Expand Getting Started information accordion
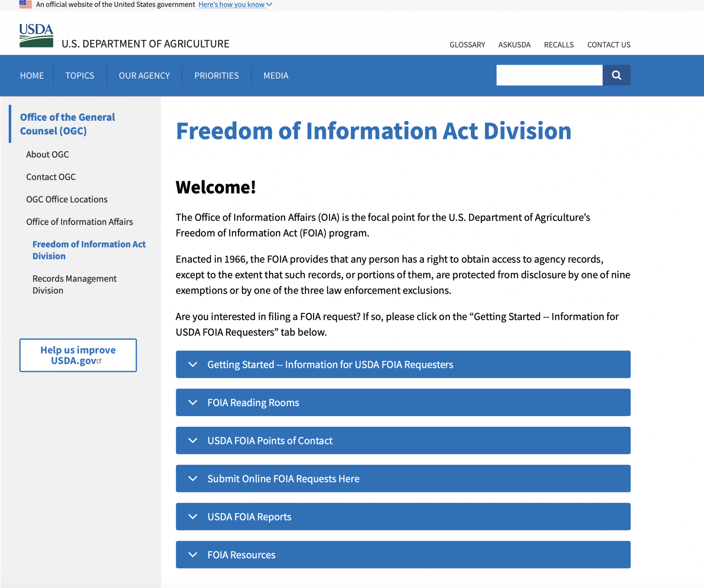704x588 pixels. pyautogui.click(x=403, y=364)
